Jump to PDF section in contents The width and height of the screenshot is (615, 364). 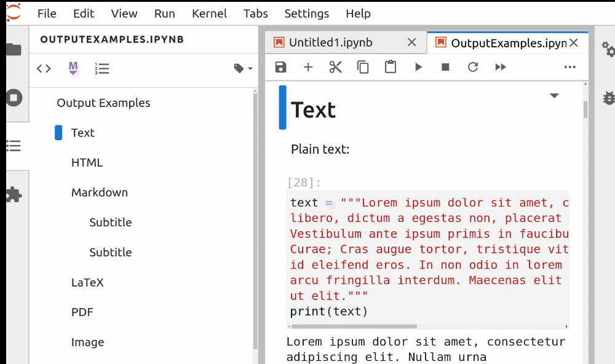pos(82,312)
